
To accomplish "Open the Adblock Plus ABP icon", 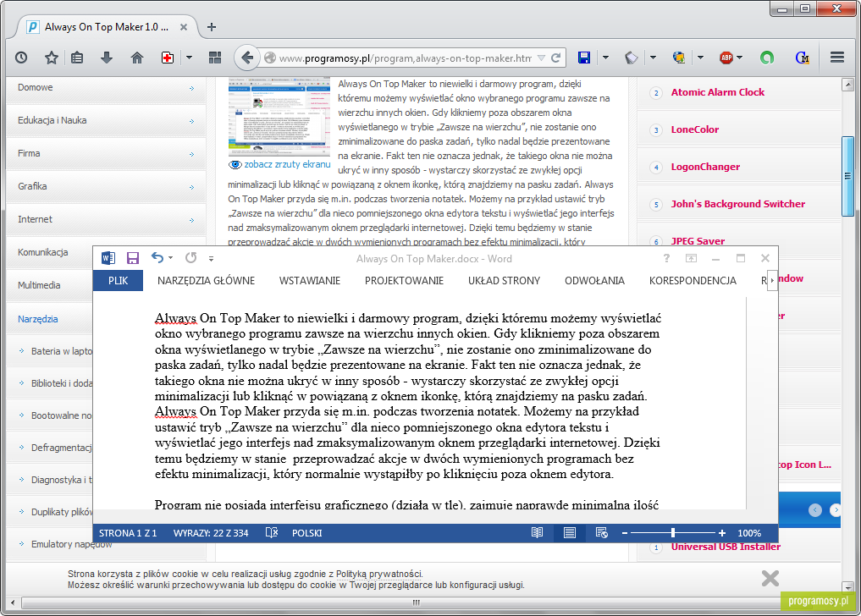I will tap(726, 57).
